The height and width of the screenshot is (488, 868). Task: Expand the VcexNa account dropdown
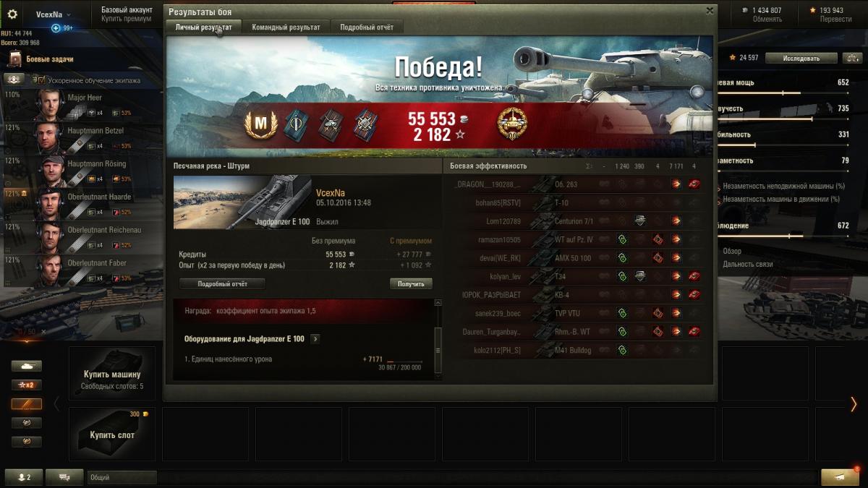pyautogui.click(x=54, y=14)
